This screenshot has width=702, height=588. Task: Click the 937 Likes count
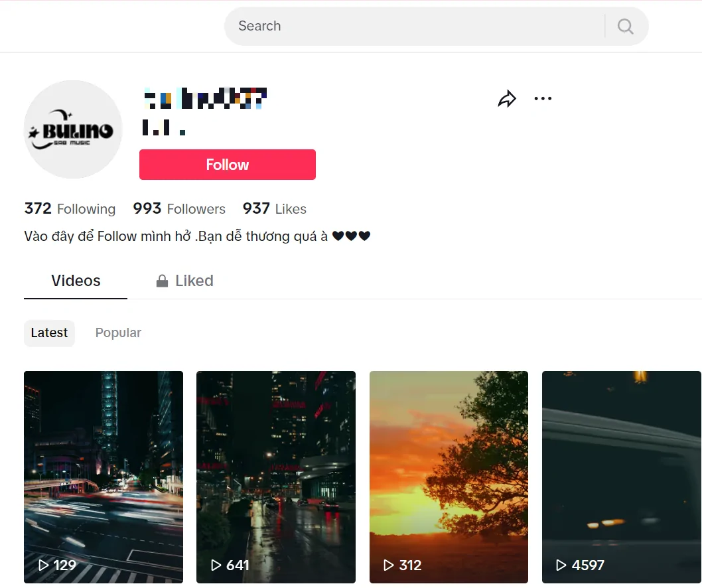point(274,209)
